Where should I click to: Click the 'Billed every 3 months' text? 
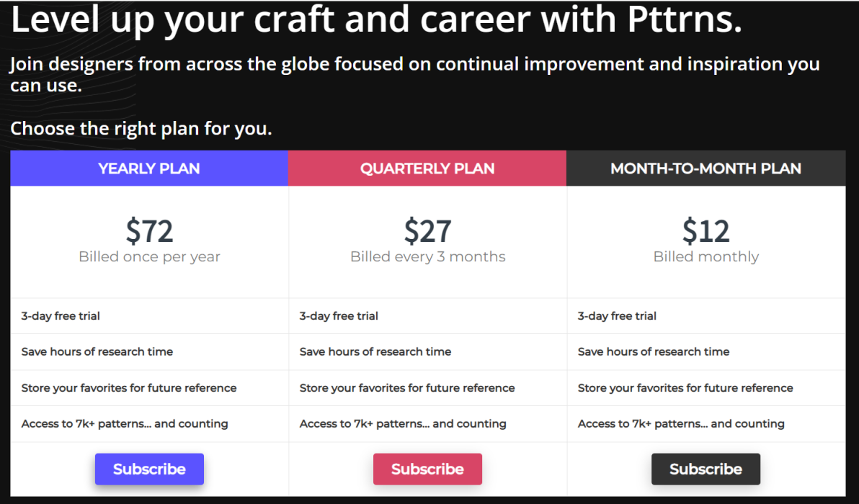(x=427, y=257)
